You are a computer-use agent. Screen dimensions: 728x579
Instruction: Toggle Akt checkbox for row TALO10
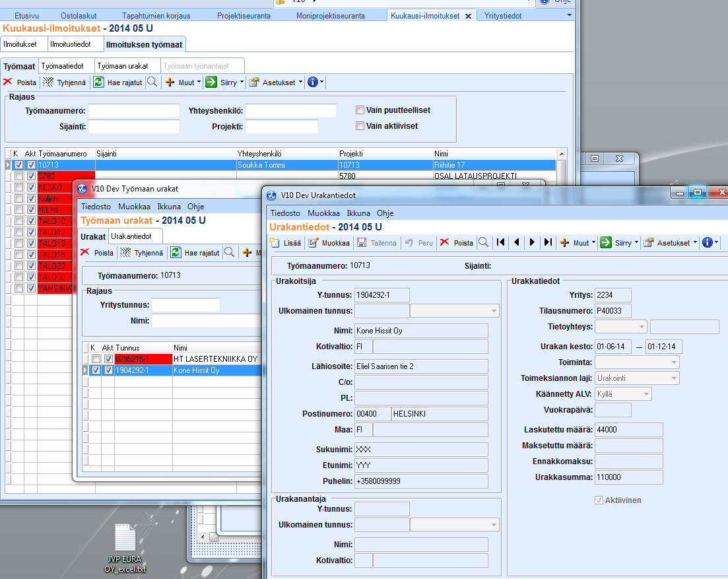pyautogui.click(x=31, y=221)
